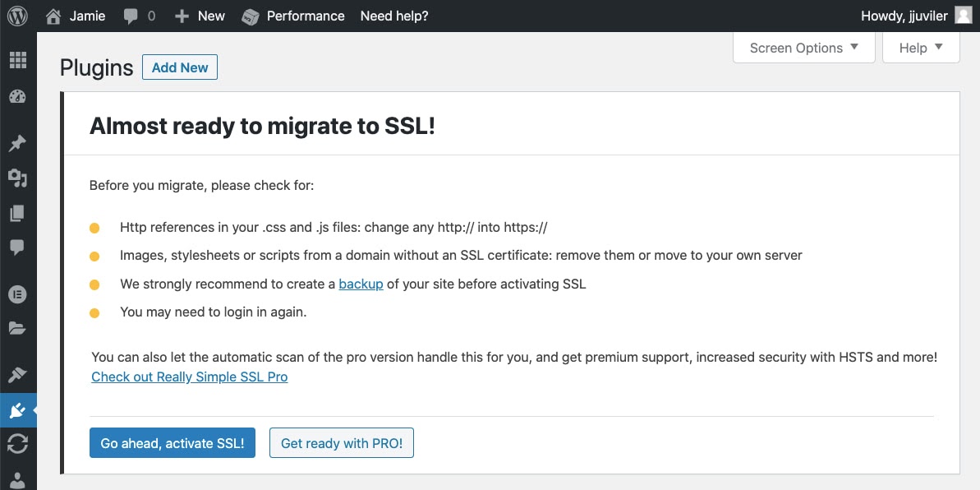The height and width of the screenshot is (490, 980).
Task: Click the Almost ready to migrate to SSL! heading
Action: point(263,126)
